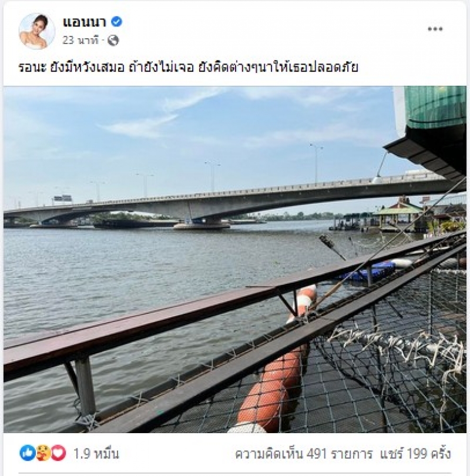This screenshot has width=470, height=476.
Task: View the แชร์ 199 ครั้ง shares list
Action: tap(415, 454)
